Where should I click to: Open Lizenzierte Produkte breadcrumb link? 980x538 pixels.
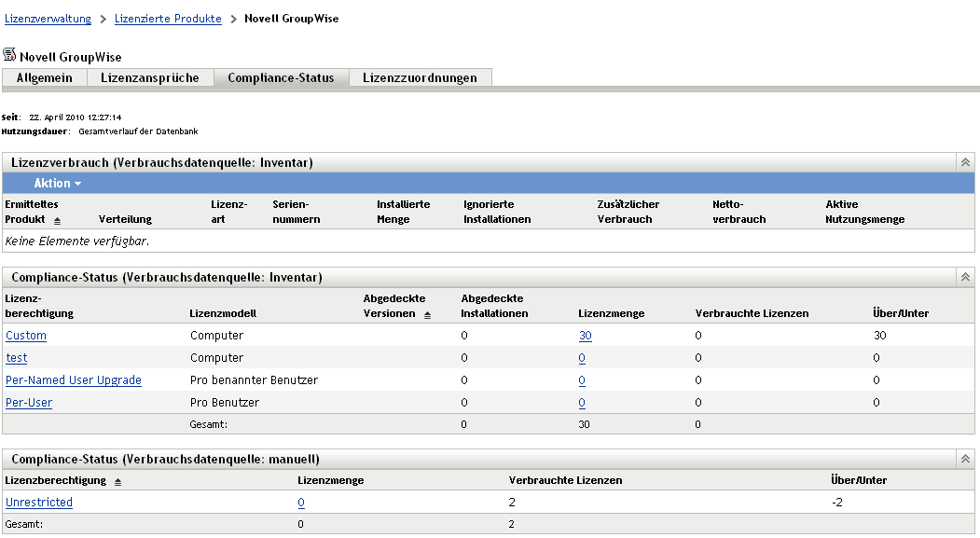coord(168,19)
